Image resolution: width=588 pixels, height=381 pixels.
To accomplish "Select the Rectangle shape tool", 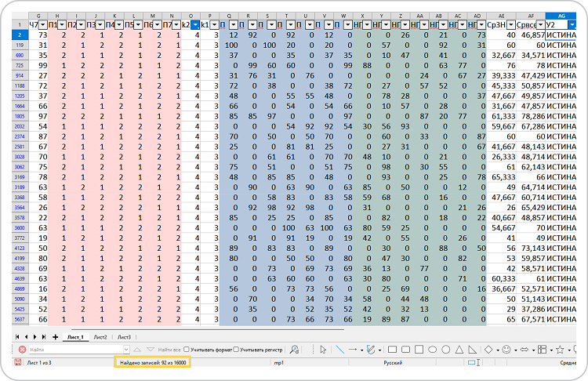I will pos(392,350).
